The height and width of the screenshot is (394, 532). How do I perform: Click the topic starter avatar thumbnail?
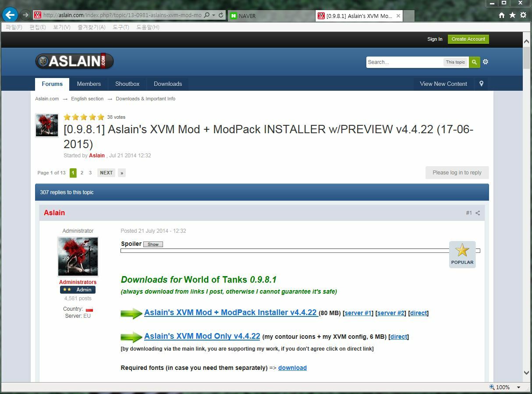[47, 125]
